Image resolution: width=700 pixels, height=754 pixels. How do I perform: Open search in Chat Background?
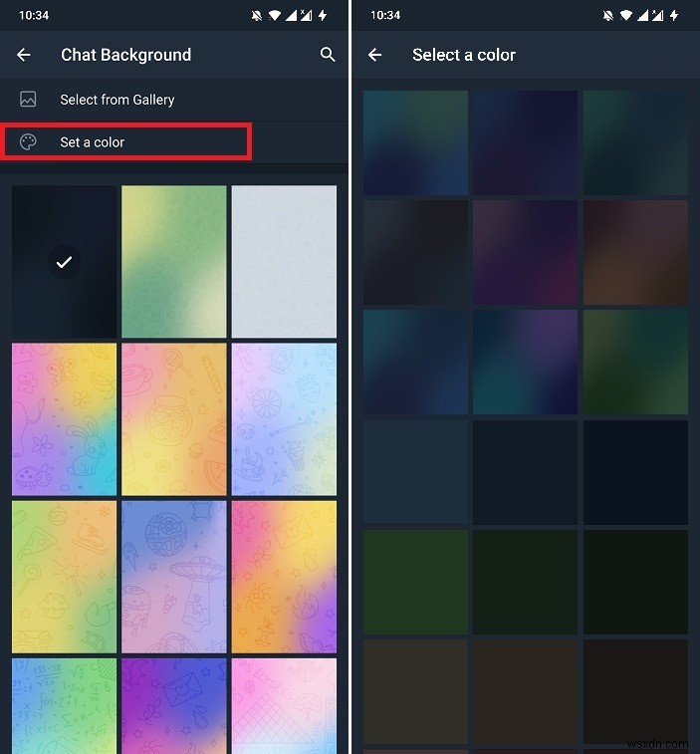pyautogui.click(x=328, y=55)
